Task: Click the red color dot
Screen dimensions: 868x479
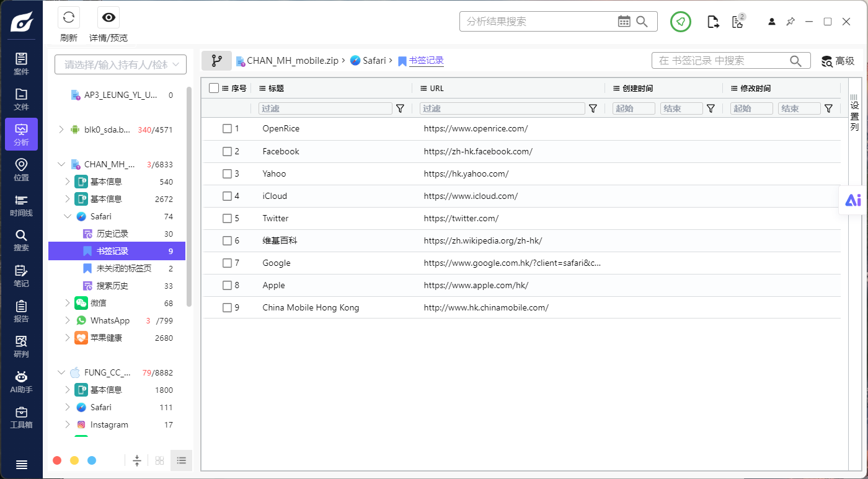Action: click(x=57, y=460)
